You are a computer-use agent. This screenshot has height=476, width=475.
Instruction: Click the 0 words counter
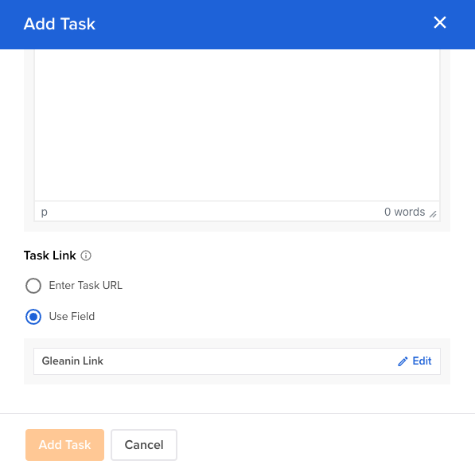(404, 212)
